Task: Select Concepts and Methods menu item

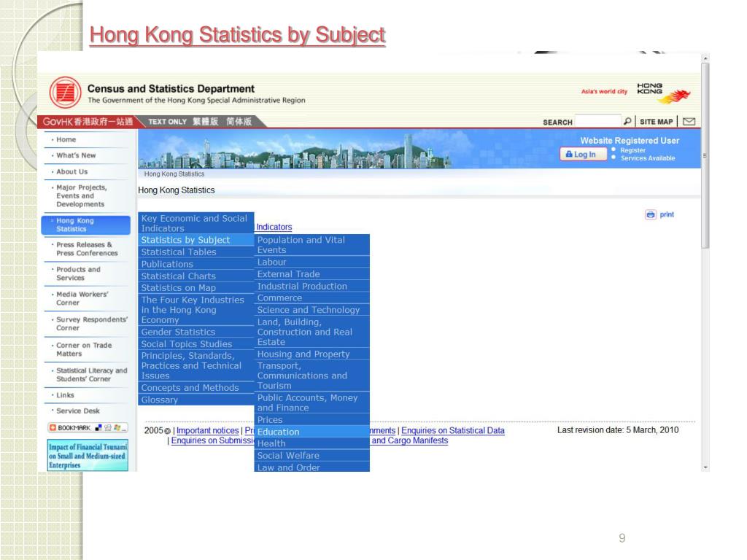Action: (196, 388)
